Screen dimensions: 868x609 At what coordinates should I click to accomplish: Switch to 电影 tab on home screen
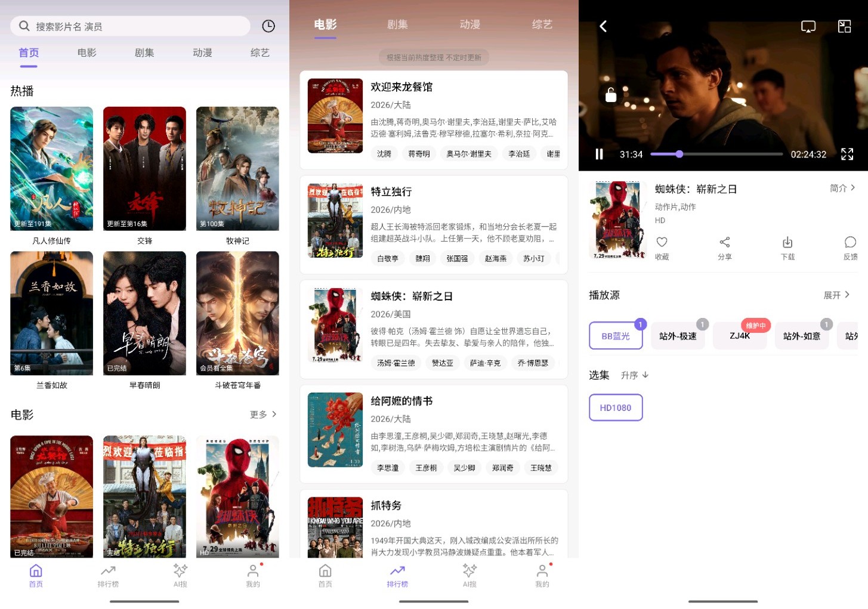87,52
